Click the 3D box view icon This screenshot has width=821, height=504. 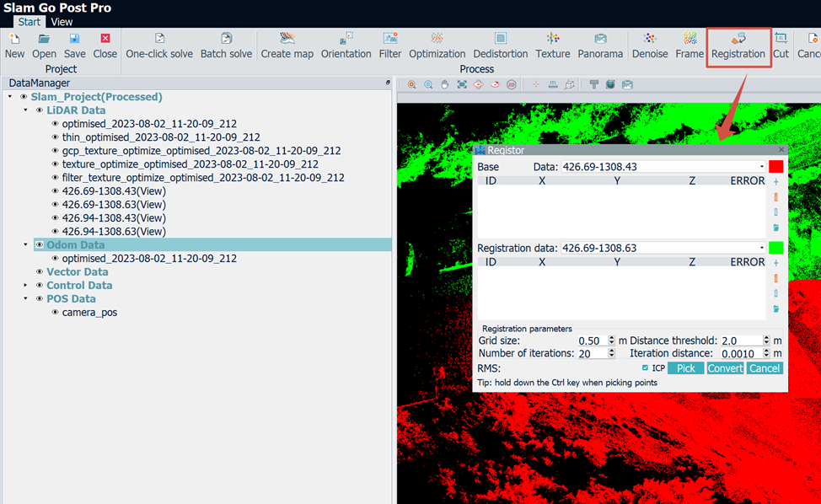[570, 85]
